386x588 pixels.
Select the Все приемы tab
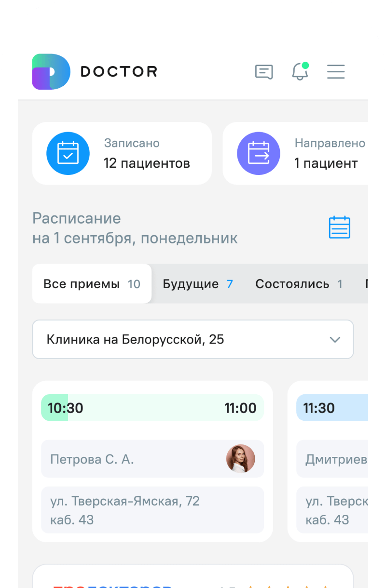pos(92,284)
